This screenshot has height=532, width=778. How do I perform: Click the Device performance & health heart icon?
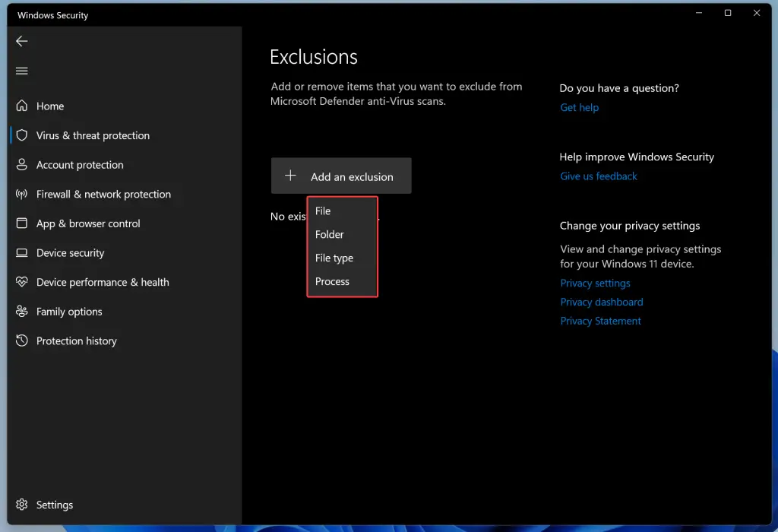pyautogui.click(x=21, y=282)
